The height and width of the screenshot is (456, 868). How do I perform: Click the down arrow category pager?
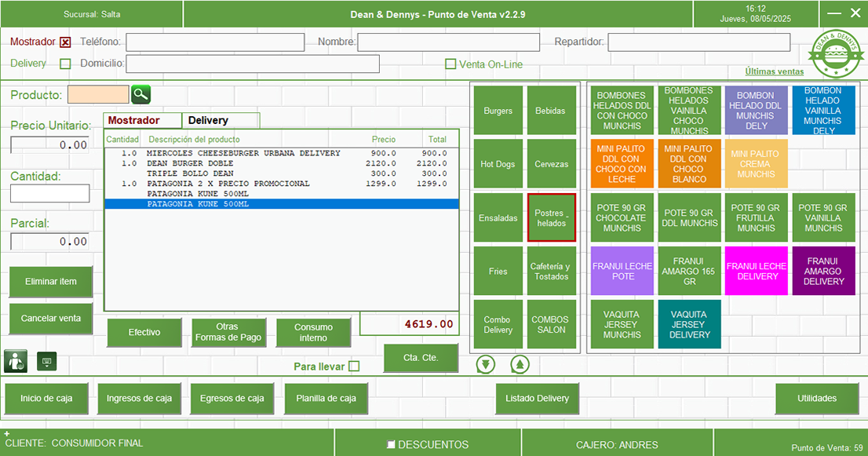click(x=486, y=365)
